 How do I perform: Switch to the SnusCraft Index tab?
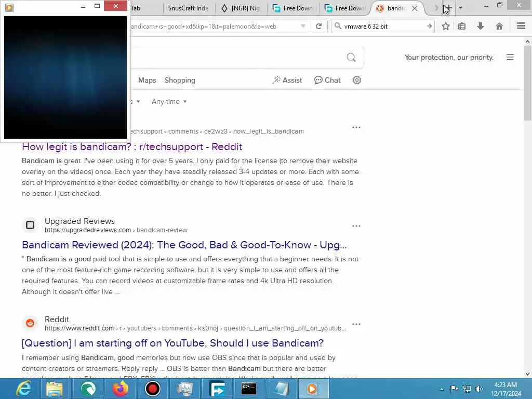[188, 8]
